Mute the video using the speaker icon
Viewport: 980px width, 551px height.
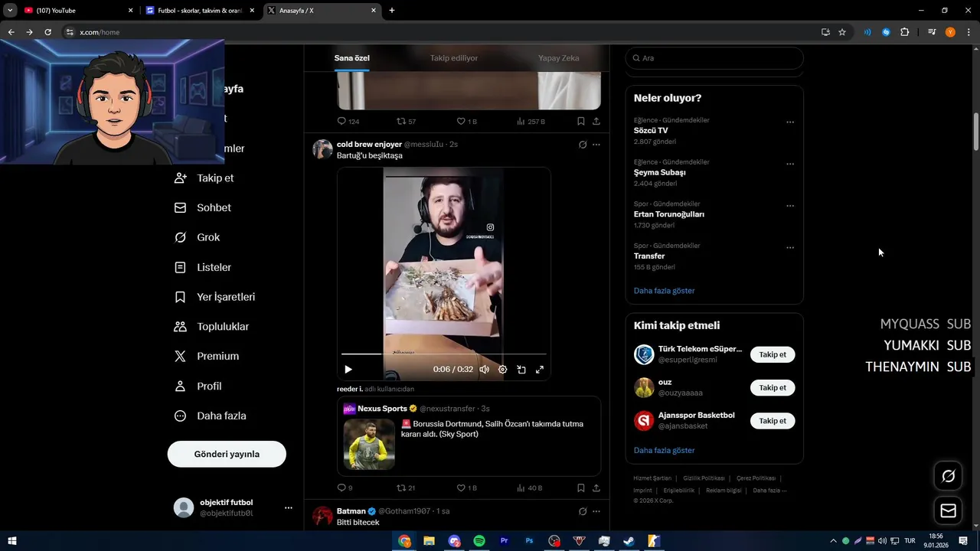click(x=484, y=370)
